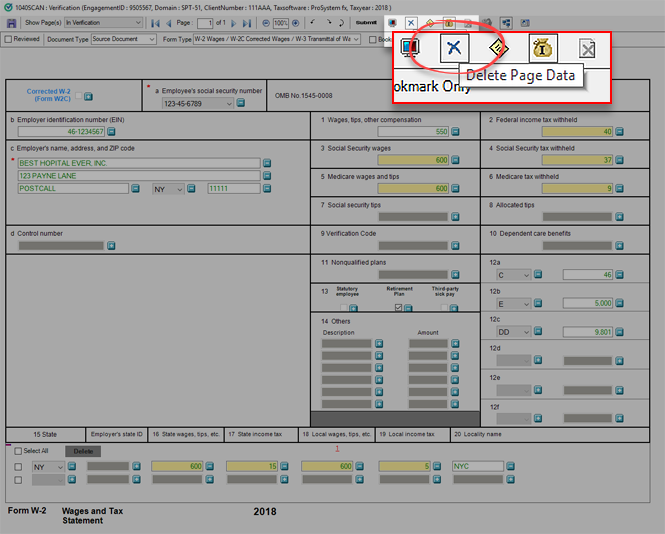Click the money bag icon in callout
Image resolution: width=665 pixels, height=534 pixels.
pos(541,48)
